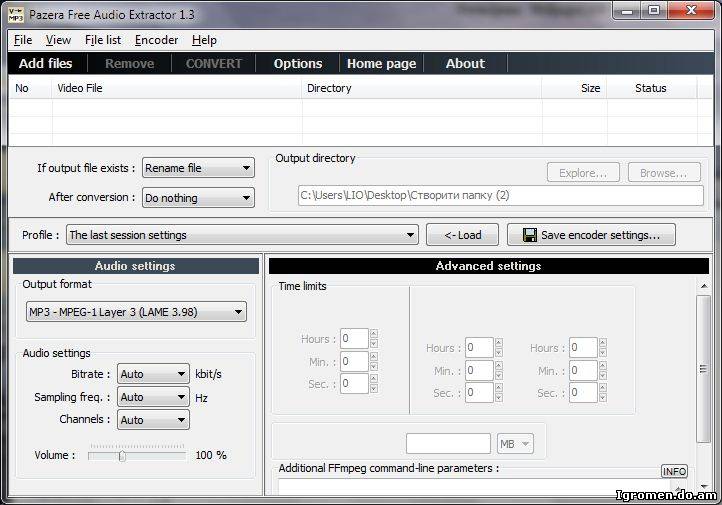This screenshot has width=722, height=505.
Task: Decrease leftmost Sec. value with its down arrow
Action: point(374,389)
